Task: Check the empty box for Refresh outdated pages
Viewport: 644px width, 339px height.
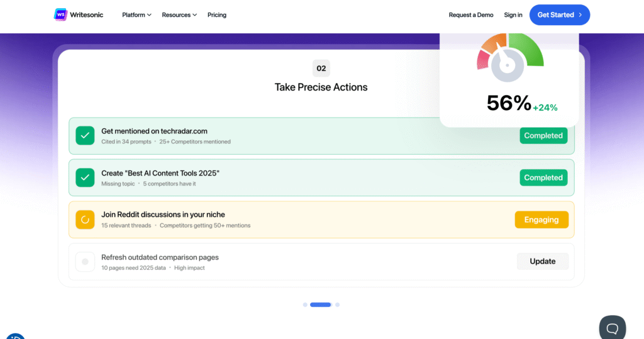Action: 85,262
